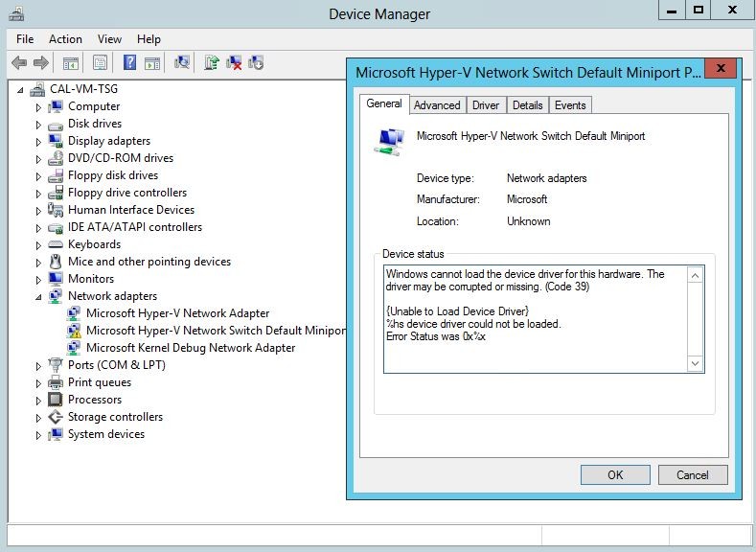Expand the Ports (COM & LPT) node
756x552 pixels.
pyautogui.click(x=39, y=366)
